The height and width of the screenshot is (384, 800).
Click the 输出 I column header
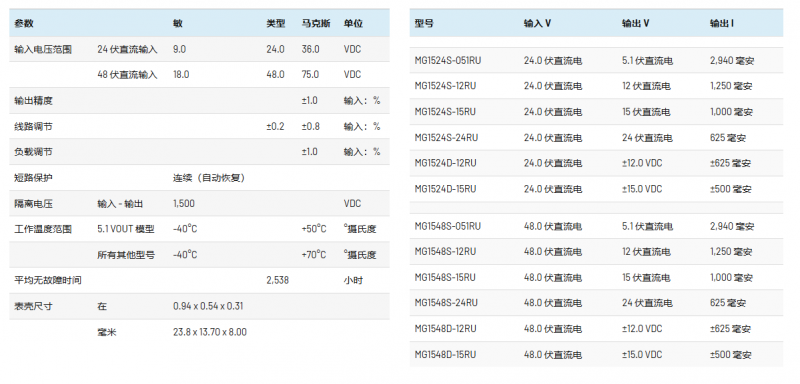[x=721, y=23]
